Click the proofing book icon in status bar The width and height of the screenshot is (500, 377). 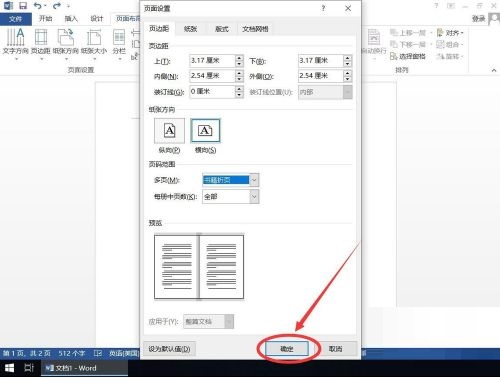[x=98, y=353]
